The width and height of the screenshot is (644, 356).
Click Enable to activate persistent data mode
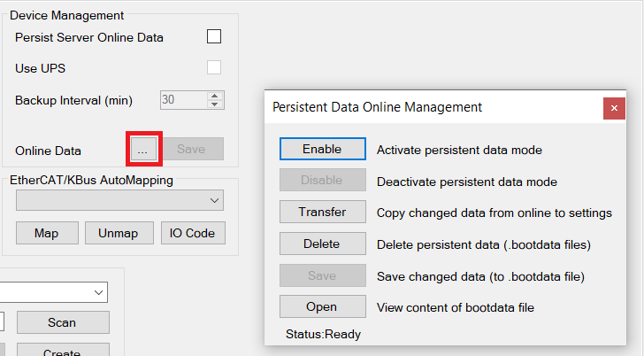point(322,149)
